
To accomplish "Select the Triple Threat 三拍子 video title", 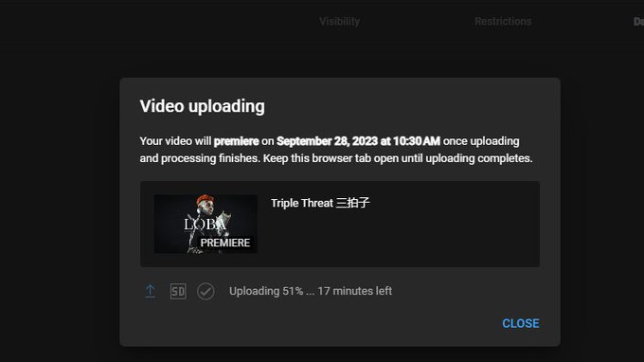I will pos(320,203).
